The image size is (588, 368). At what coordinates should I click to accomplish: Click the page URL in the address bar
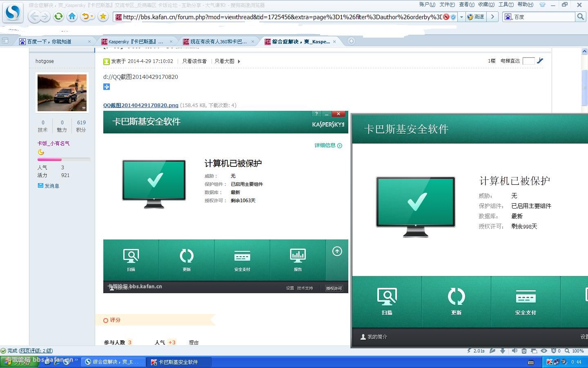click(x=282, y=17)
